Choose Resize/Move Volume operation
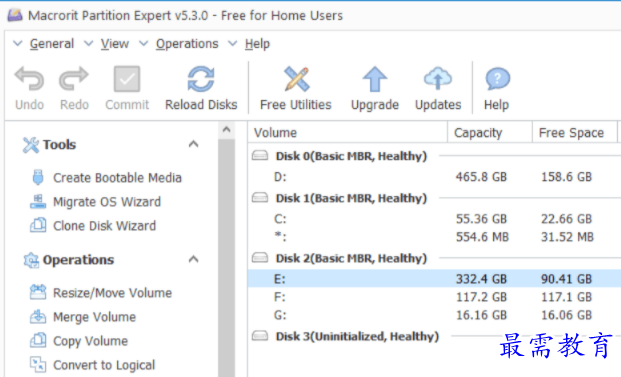Viewport: 621px width, 377px height. (x=112, y=293)
